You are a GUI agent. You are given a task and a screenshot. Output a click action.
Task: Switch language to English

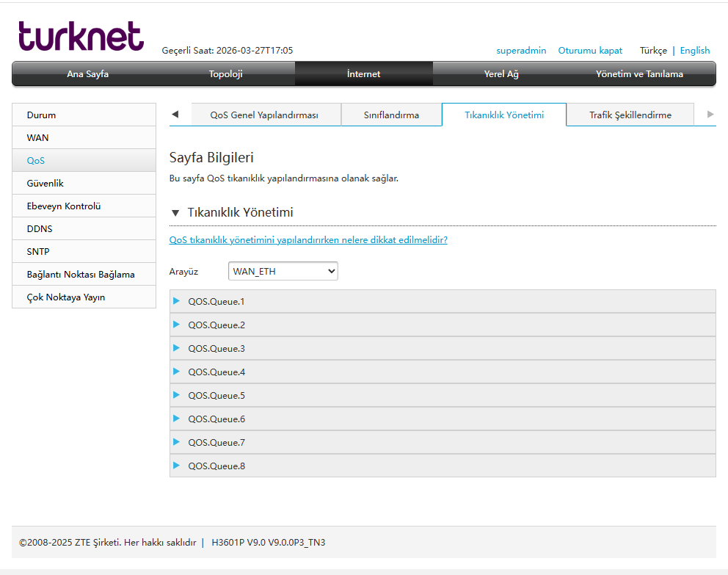694,50
